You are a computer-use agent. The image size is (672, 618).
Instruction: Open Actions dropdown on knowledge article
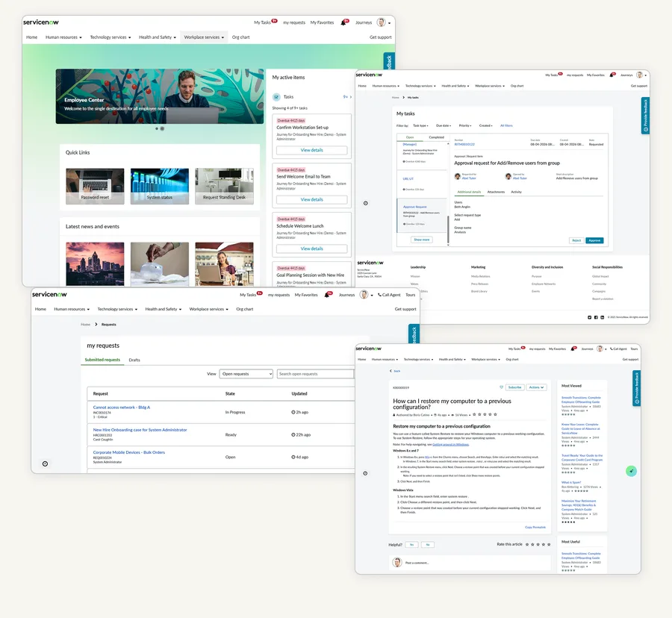pos(536,387)
